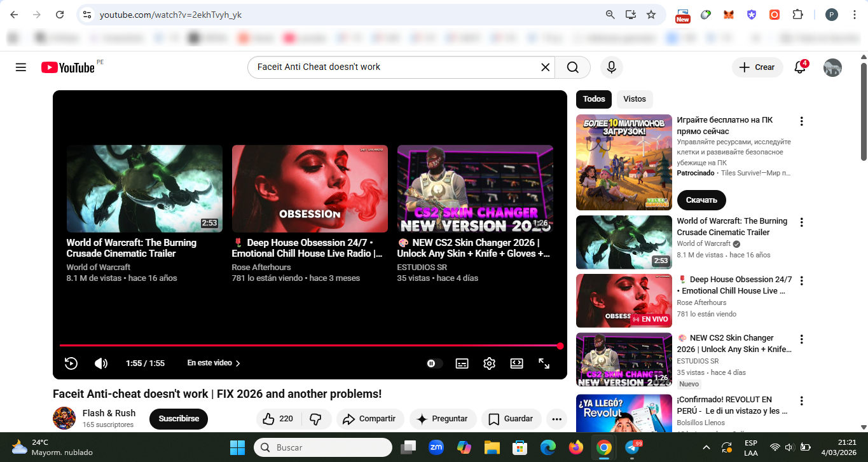Open the Windows Start menu
Image resolution: width=868 pixels, height=462 pixels.
(237, 447)
